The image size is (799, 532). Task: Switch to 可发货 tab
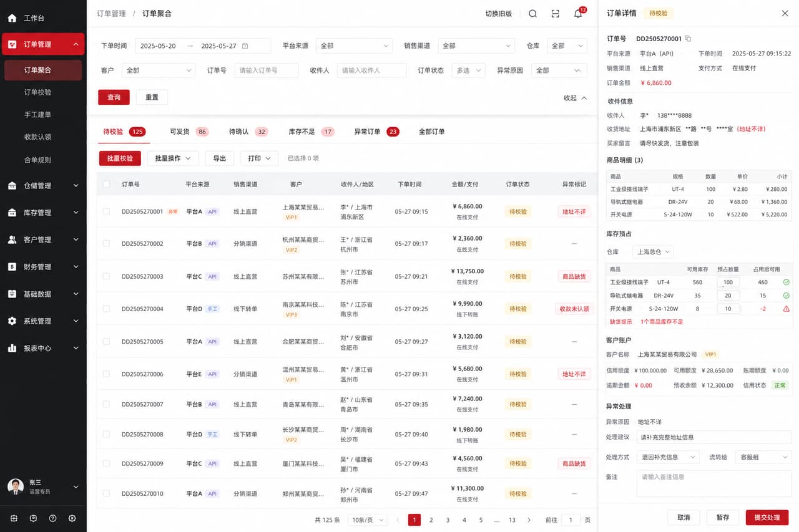[x=189, y=132]
